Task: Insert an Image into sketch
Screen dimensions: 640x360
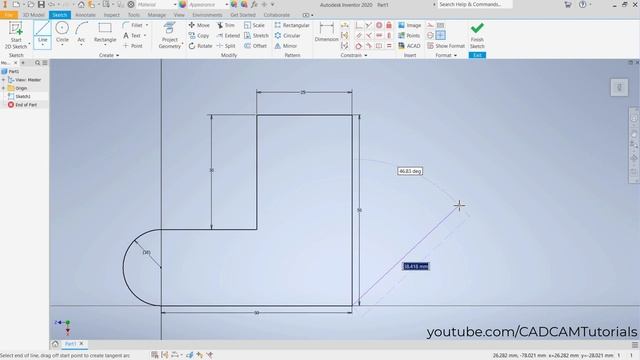Action: point(409,25)
